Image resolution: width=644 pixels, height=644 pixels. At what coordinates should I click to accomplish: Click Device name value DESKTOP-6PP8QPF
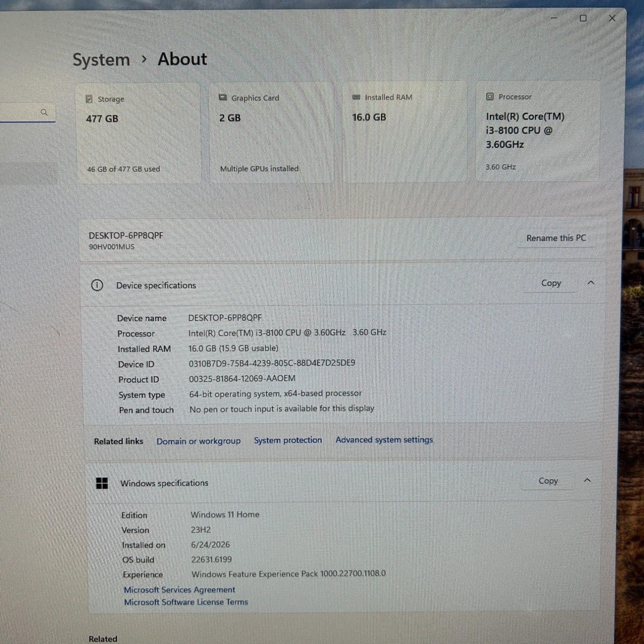tap(225, 318)
